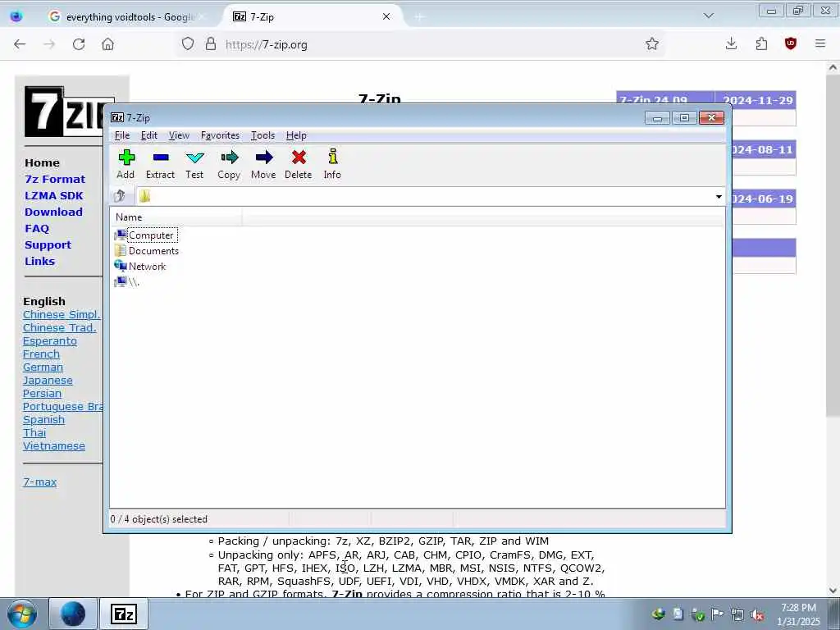Switch site language to Vietnamese

tap(53, 445)
